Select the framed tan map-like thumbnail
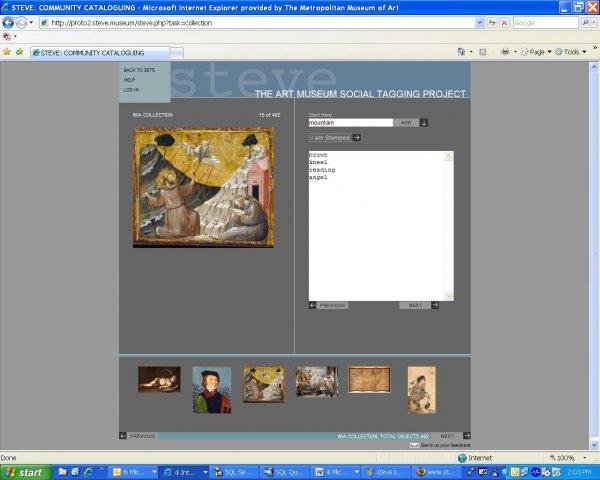Image resolution: width=600 pixels, height=480 pixels. (x=369, y=380)
